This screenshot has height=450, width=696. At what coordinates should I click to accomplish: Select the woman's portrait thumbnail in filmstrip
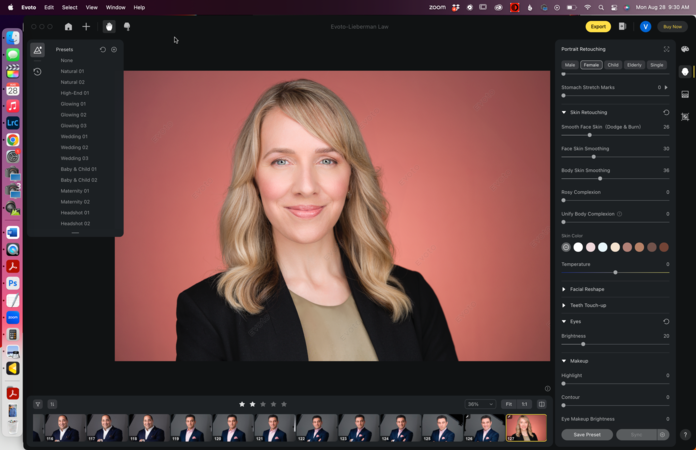(x=526, y=427)
